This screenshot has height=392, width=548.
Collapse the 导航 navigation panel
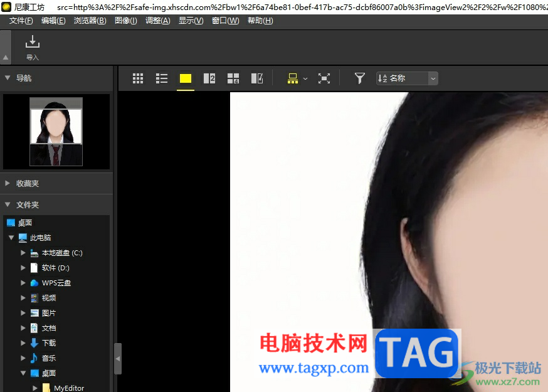pyautogui.click(x=8, y=78)
